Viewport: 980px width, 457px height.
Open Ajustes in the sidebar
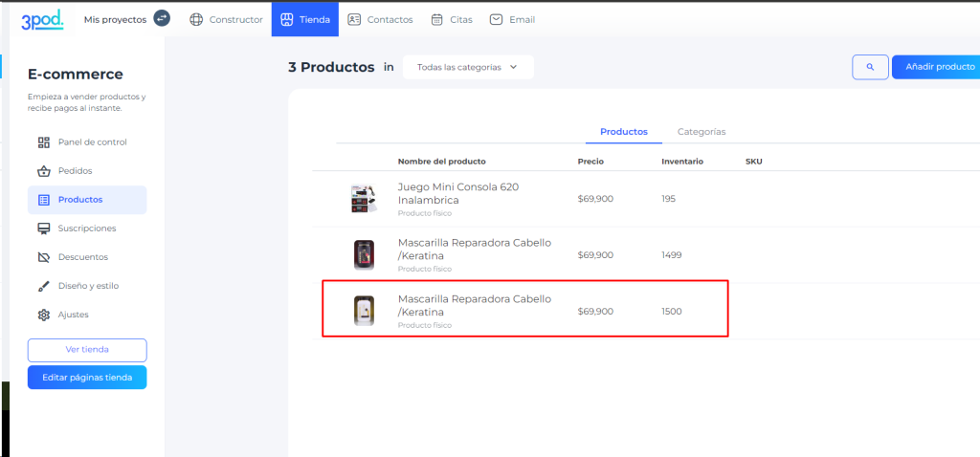pos(87,315)
